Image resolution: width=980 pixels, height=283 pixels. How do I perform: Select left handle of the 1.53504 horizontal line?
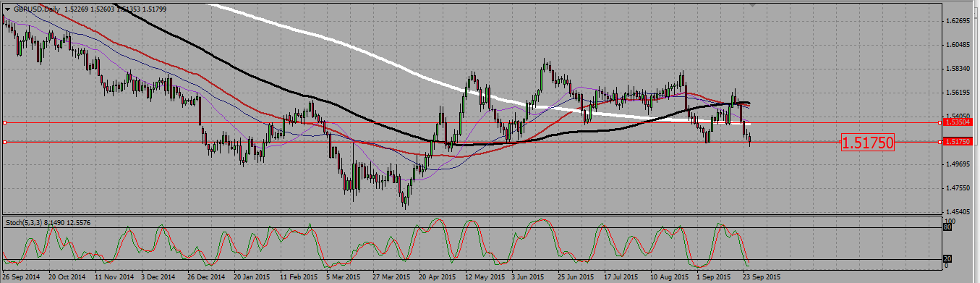point(4,122)
